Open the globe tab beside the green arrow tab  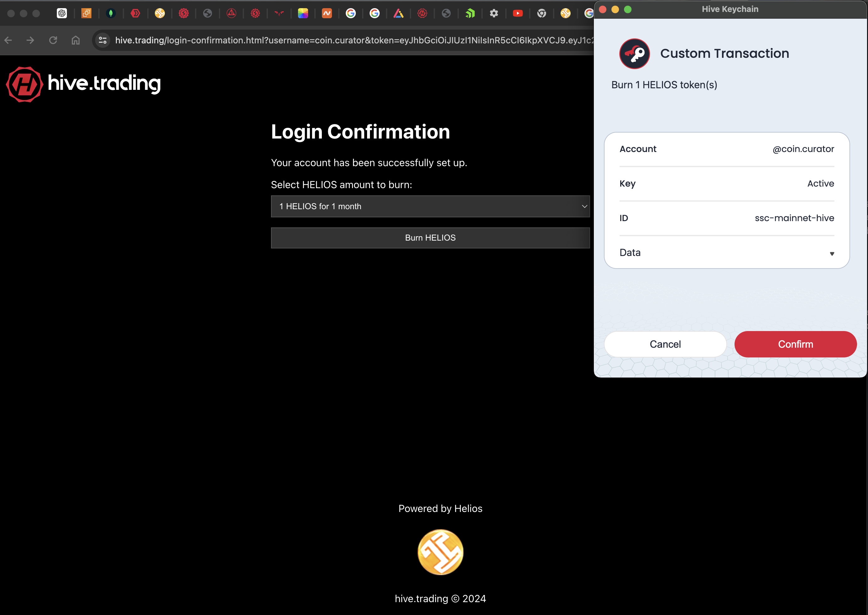pyautogui.click(x=446, y=13)
